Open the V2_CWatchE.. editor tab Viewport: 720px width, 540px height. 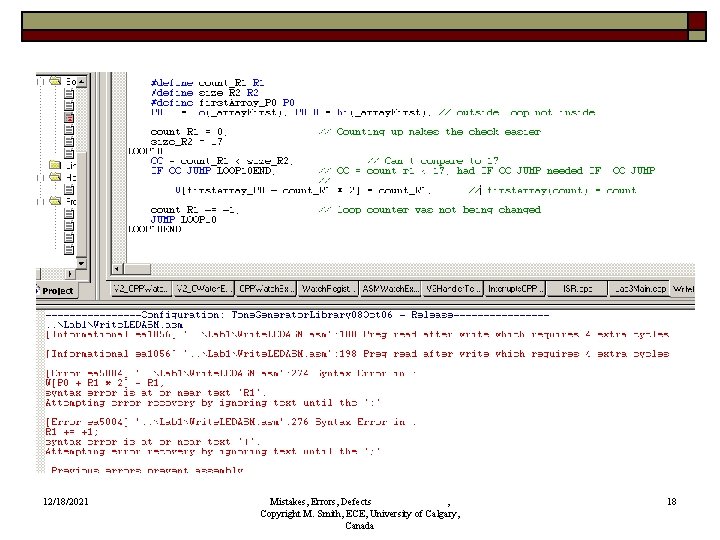pyautogui.click(x=202, y=289)
